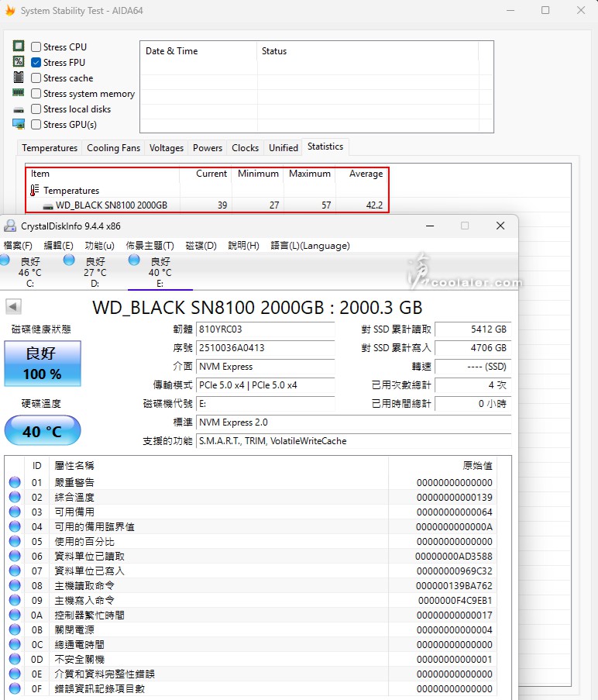Select the Unified tab

tap(284, 148)
